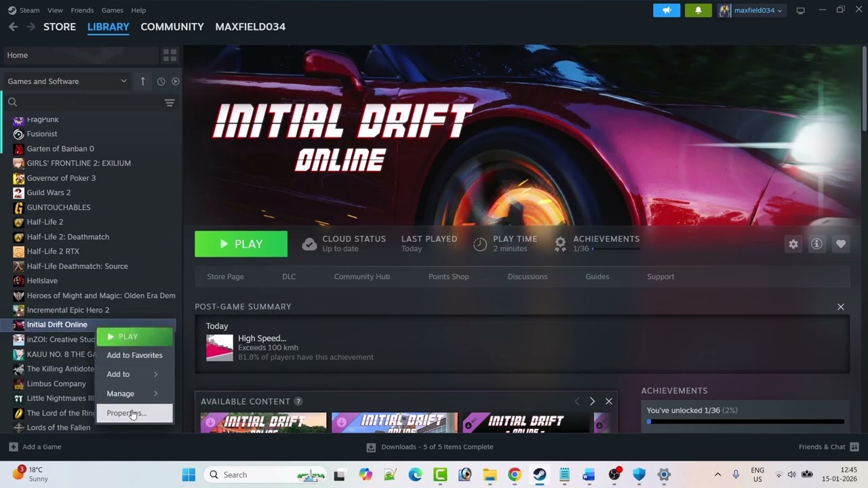Open the Friends & Chat grid icon
The width and height of the screenshot is (868, 488).
pyautogui.click(x=854, y=447)
